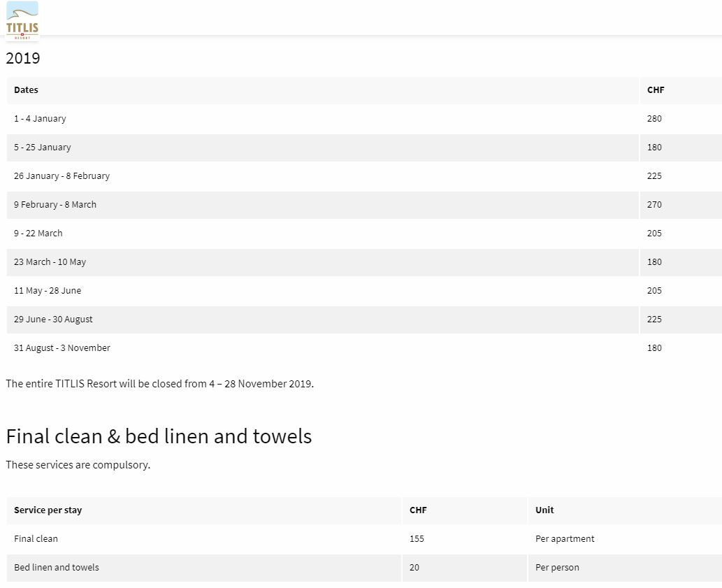Click the Per apartment unit cell
The height and width of the screenshot is (588, 722).
[565, 539]
